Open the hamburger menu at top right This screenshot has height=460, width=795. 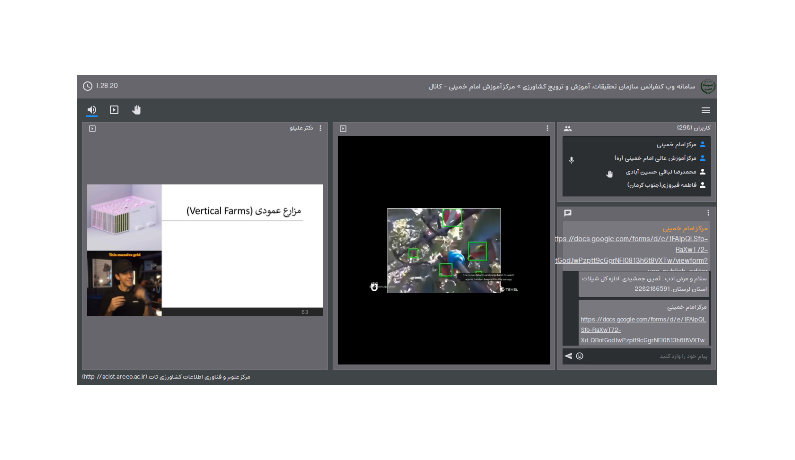click(706, 110)
